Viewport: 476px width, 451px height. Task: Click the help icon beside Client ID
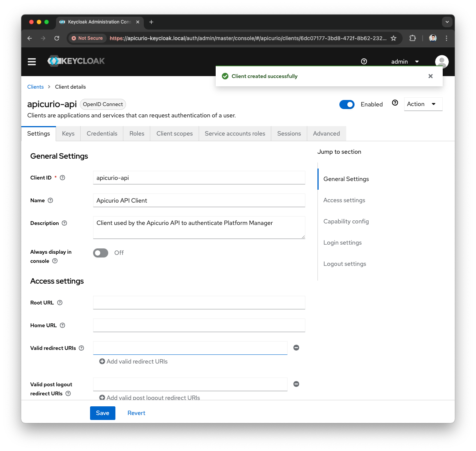[x=62, y=177]
